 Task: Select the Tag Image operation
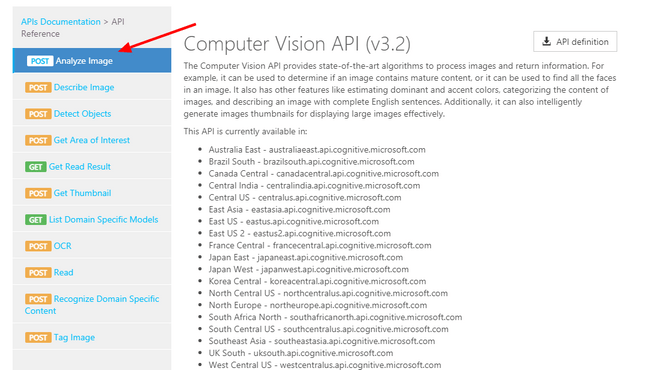[x=92, y=338]
